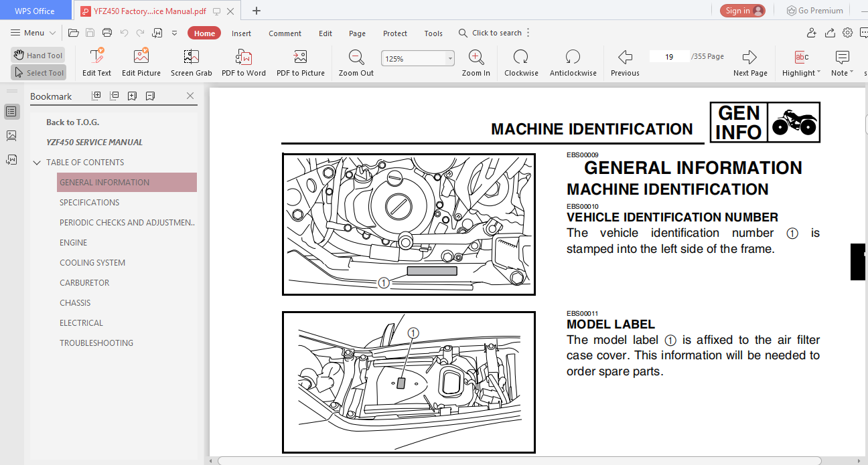Go to Next Page
Viewport: 868px width, 465px height.
750,63
